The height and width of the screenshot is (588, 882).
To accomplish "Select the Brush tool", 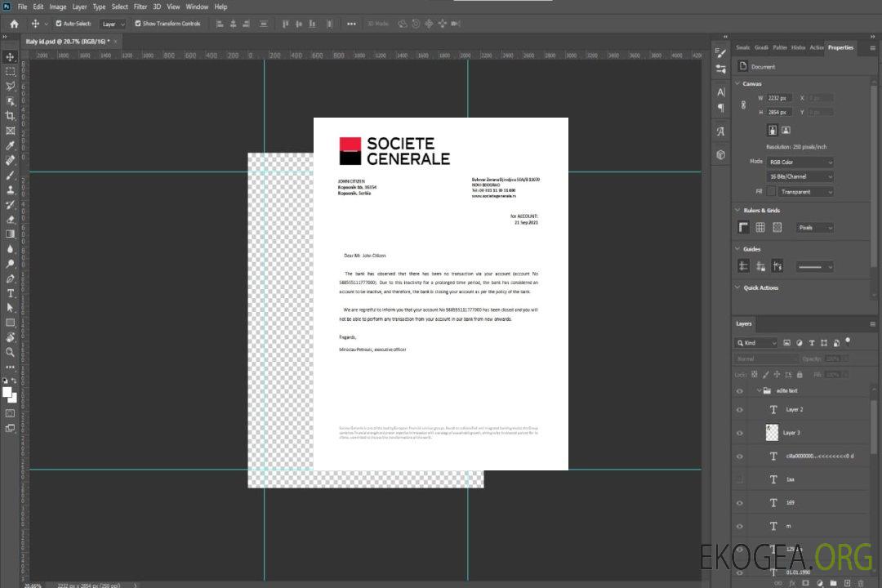I will pos(10,175).
